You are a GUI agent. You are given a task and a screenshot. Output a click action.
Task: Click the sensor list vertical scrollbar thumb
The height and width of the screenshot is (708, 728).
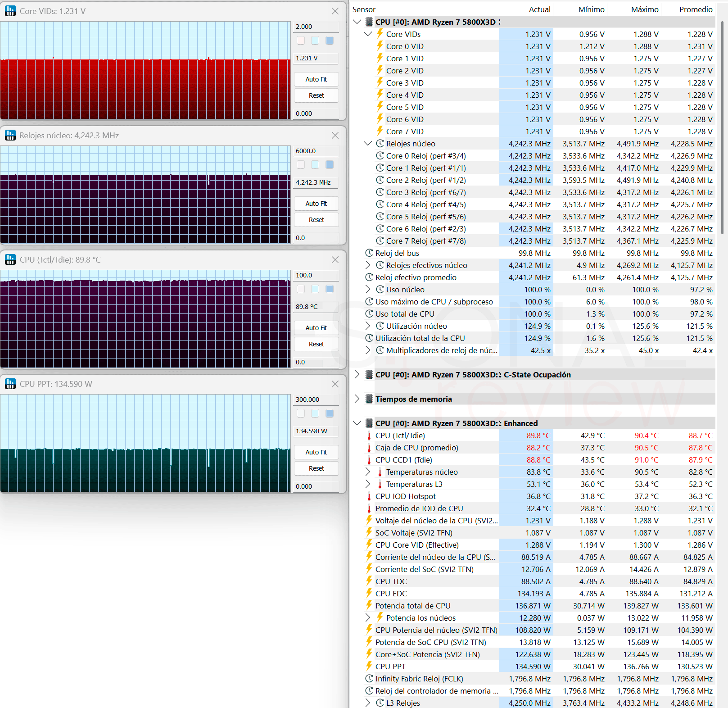(x=722, y=127)
